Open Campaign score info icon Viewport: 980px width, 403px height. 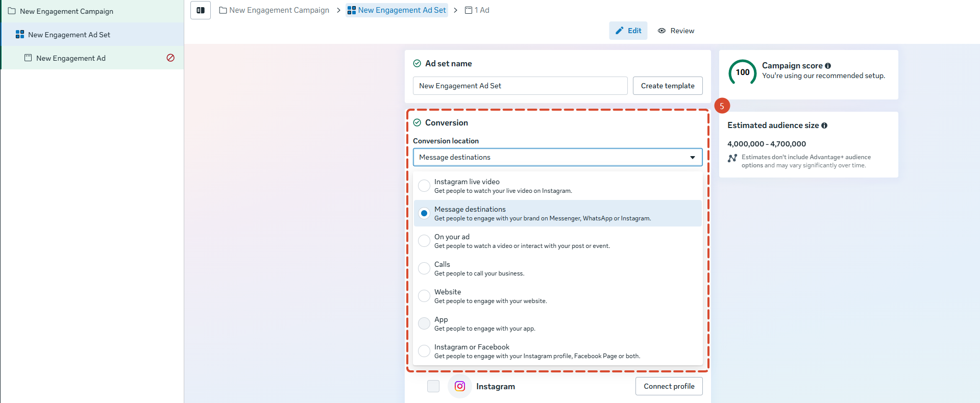[x=828, y=66]
